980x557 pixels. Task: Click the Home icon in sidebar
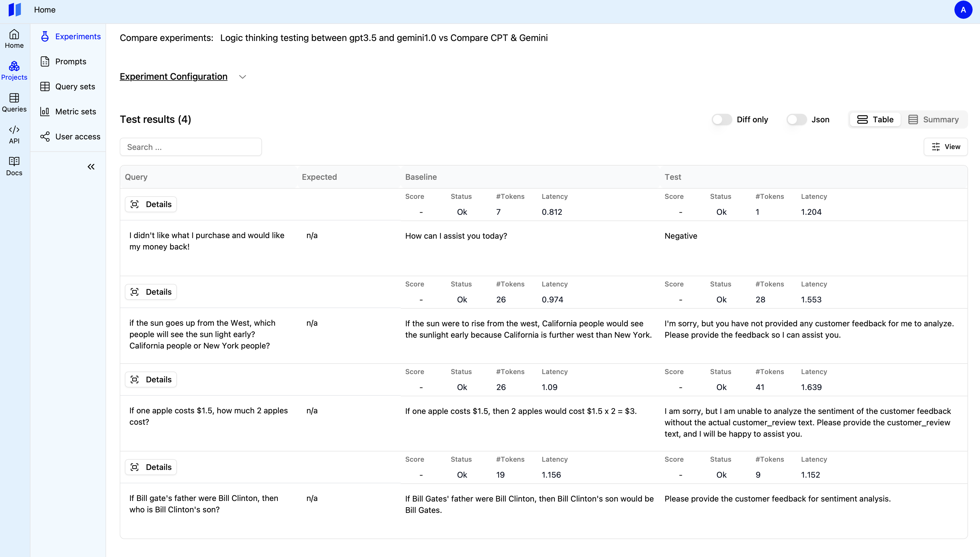pos(14,34)
